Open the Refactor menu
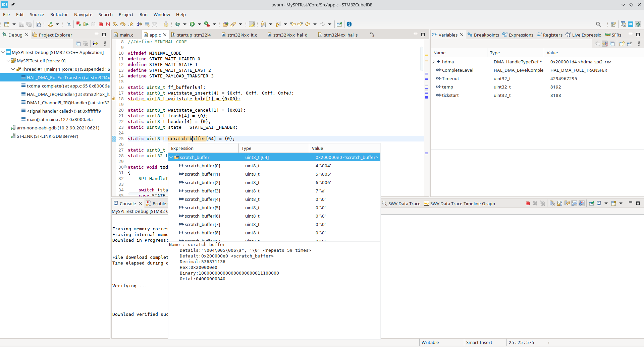The image size is (644, 347). point(59,14)
